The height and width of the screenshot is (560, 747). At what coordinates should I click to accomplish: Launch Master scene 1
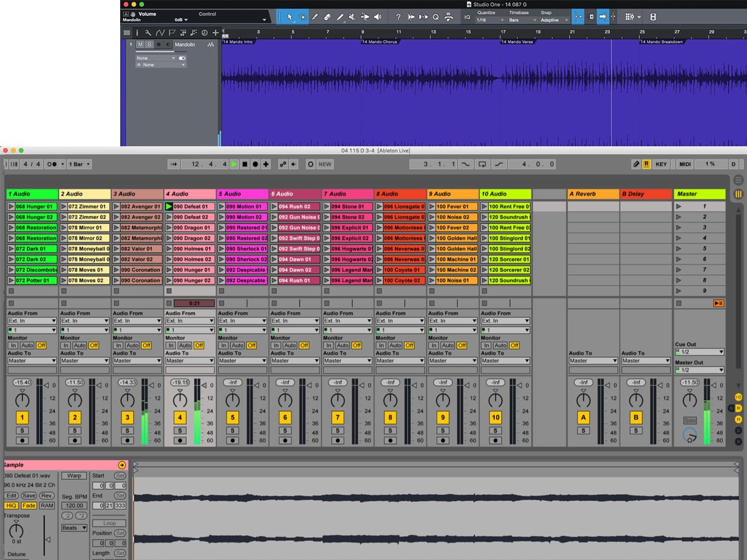point(679,207)
